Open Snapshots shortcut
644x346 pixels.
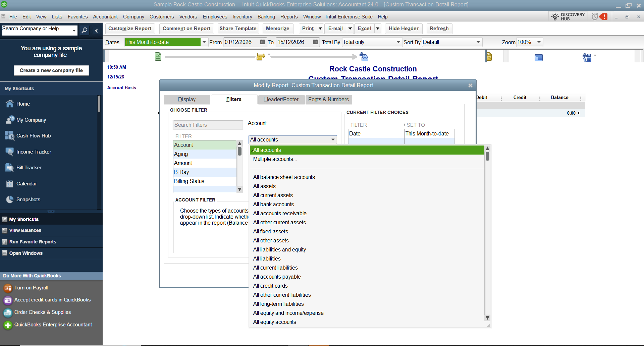[x=28, y=199]
